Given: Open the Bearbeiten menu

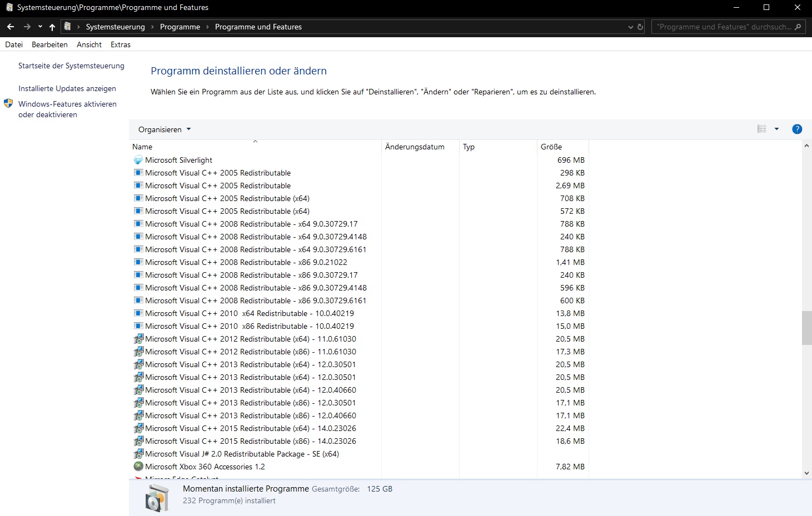Looking at the screenshot, I should click(x=49, y=44).
